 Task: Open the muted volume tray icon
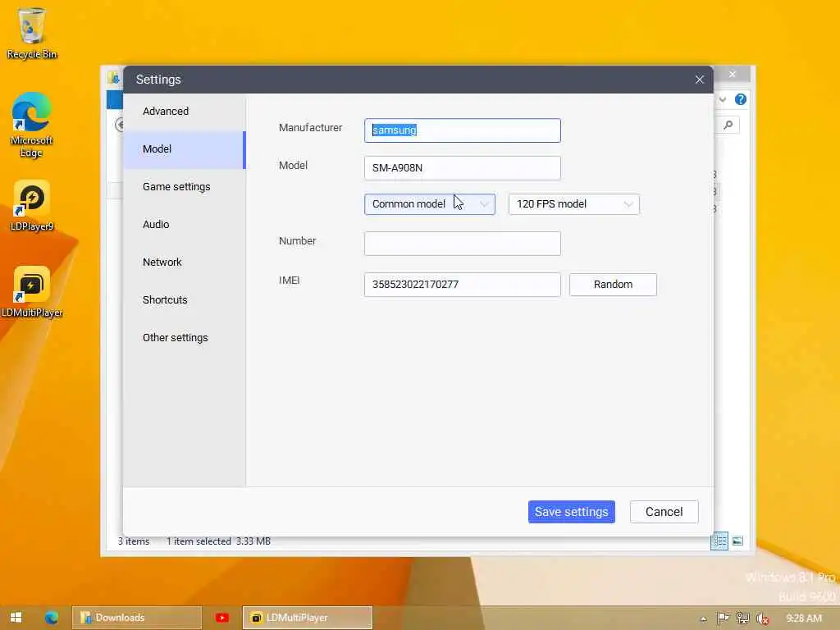(x=762, y=619)
